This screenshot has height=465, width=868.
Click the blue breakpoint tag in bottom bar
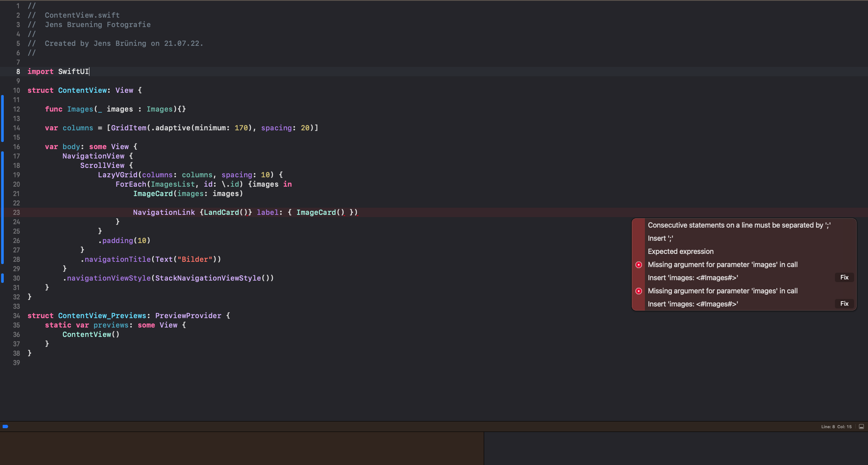point(5,427)
